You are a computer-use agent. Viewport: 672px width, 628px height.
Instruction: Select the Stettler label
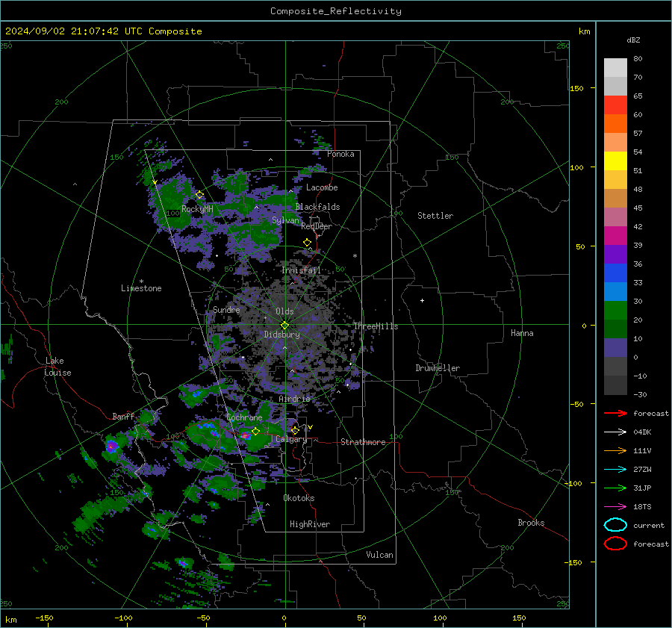coord(435,216)
